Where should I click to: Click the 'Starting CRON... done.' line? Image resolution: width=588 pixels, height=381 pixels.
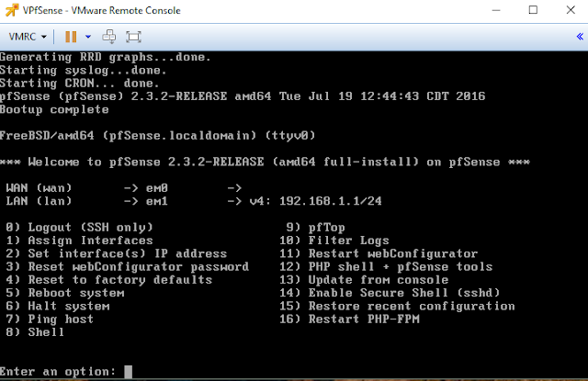pyautogui.click(x=80, y=84)
